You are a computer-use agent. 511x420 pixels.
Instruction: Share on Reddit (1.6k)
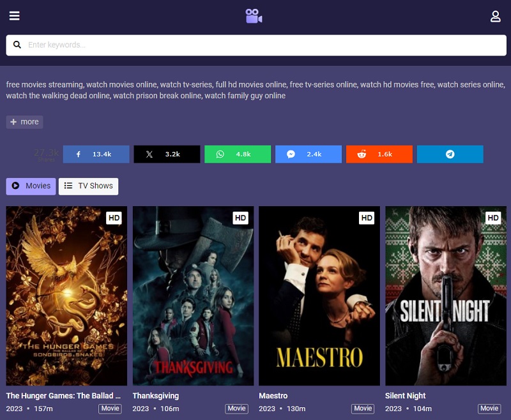click(x=379, y=154)
